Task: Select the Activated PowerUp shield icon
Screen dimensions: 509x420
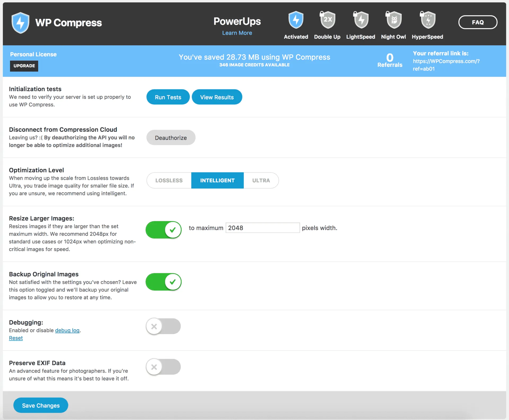Action: [x=296, y=20]
